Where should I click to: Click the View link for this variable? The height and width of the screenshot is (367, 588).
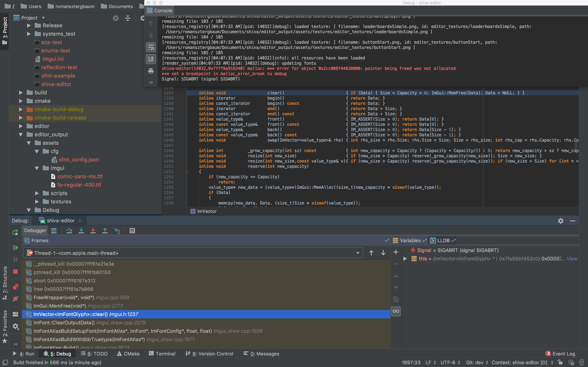coord(572,259)
